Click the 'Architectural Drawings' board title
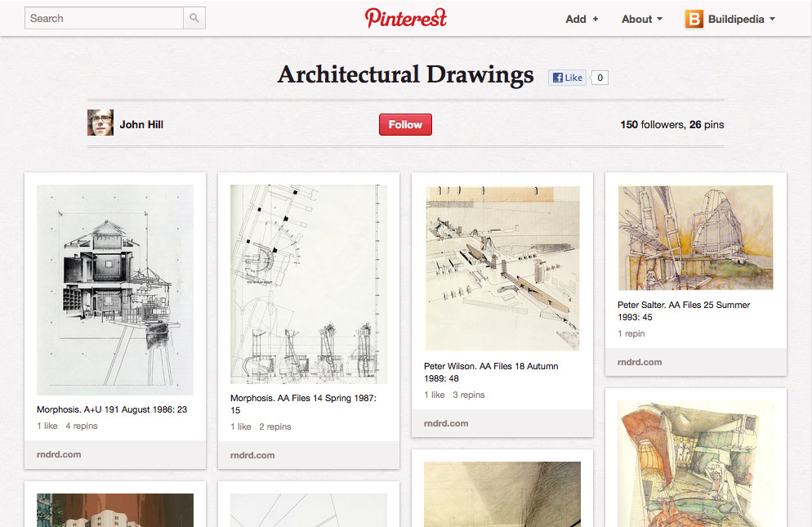 [x=405, y=74]
